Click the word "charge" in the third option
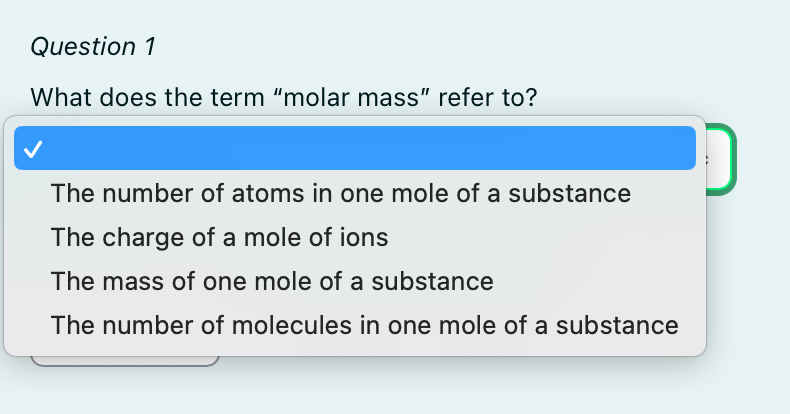The height and width of the screenshot is (414, 790). 143,238
